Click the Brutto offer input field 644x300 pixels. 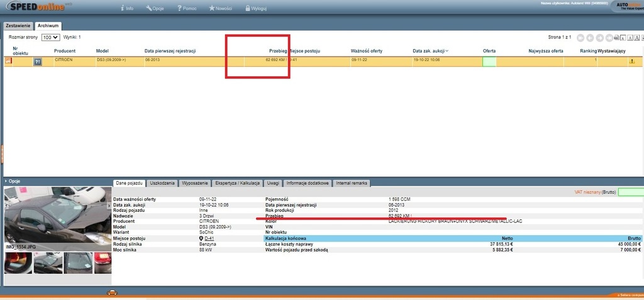(x=630, y=192)
